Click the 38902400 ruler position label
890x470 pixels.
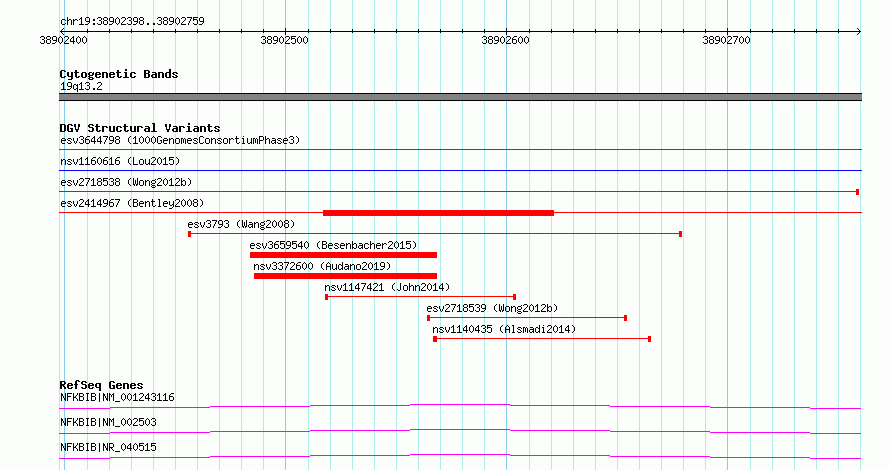coord(64,40)
